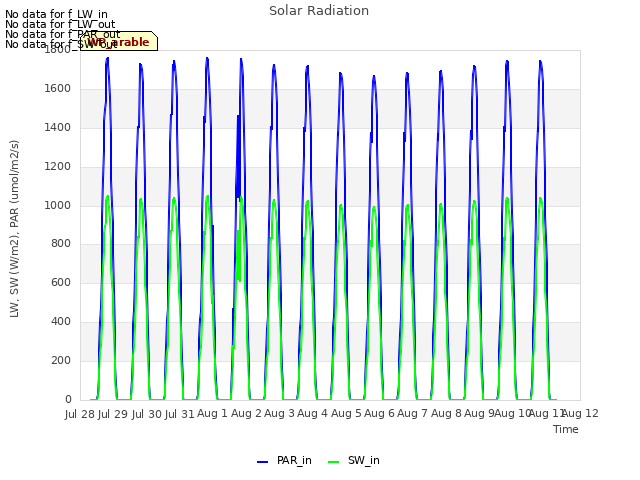Click the y-axis tick label 1400
Image resolution: width=640 pixels, height=480 pixels.
point(58,128)
